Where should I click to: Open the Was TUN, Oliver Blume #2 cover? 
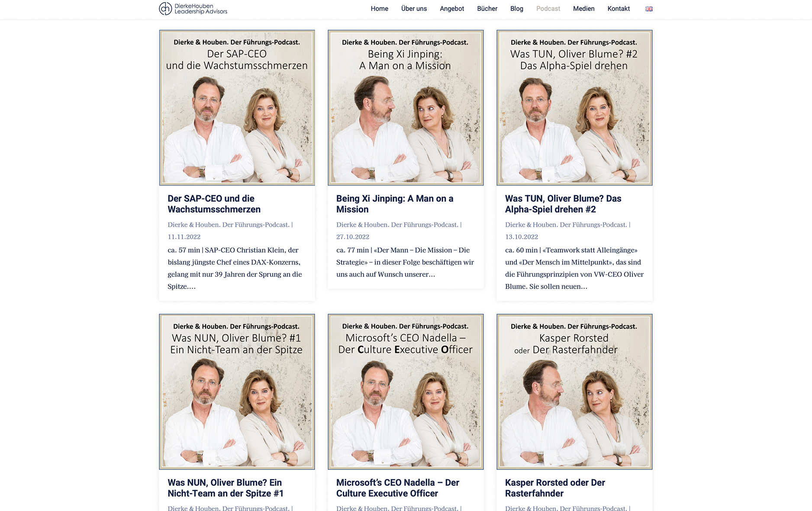pos(574,108)
